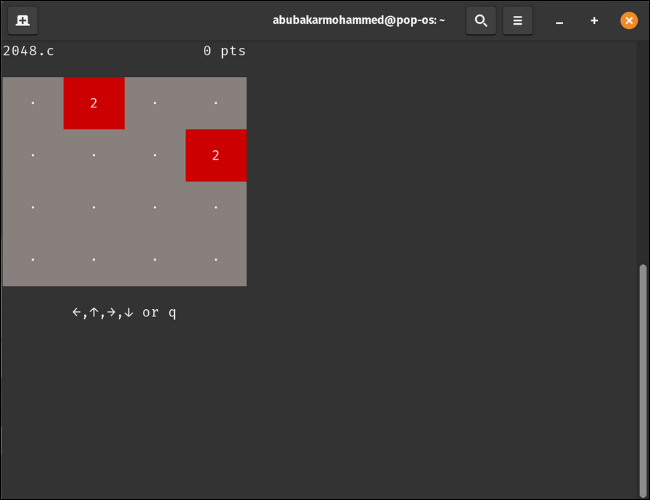Select the red 2 tile in the top row
The image size is (650, 500).
pos(94,103)
